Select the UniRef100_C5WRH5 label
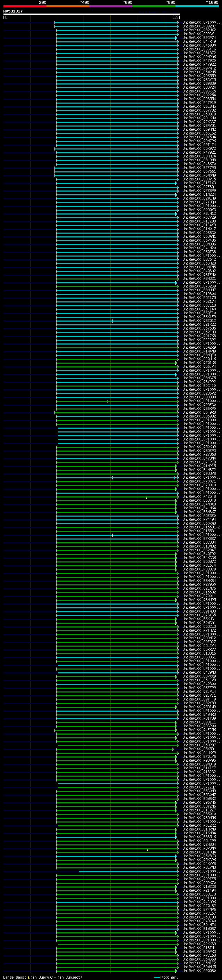Screen dimensions: 222x980 point(199,72)
